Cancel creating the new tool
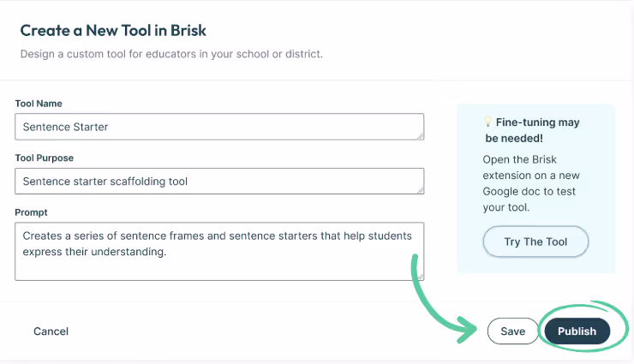Viewport: 634px width, 364px height. tap(51, 331)
